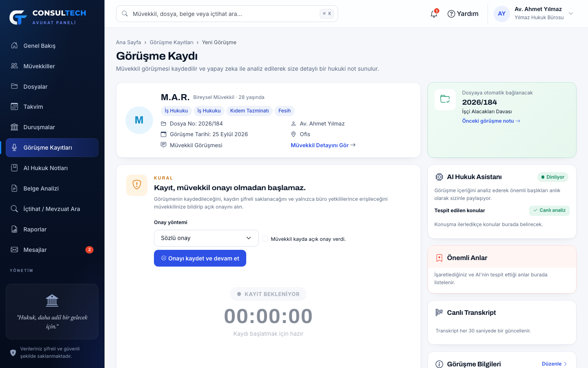Viewport: 588px width, 368px height.
Task: Click the shield warning icon beside Kural
Action: pos(137,185)
